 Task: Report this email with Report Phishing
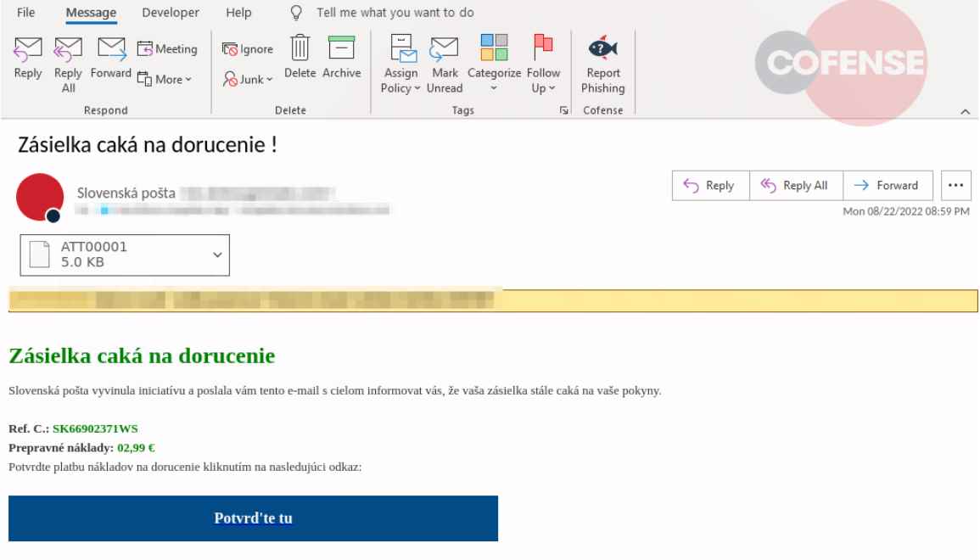[x=603, y=64]
